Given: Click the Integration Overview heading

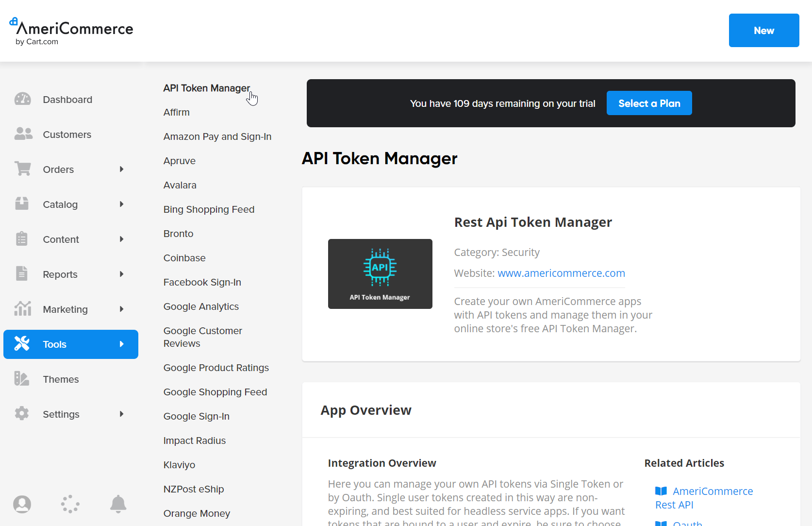Looking at the screenshot, I should 382,463.
